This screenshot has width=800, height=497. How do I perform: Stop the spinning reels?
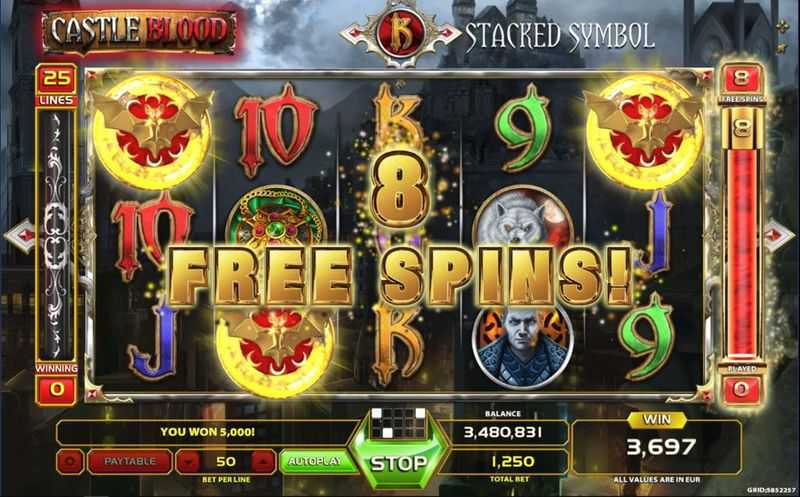[x=399, y=463]
